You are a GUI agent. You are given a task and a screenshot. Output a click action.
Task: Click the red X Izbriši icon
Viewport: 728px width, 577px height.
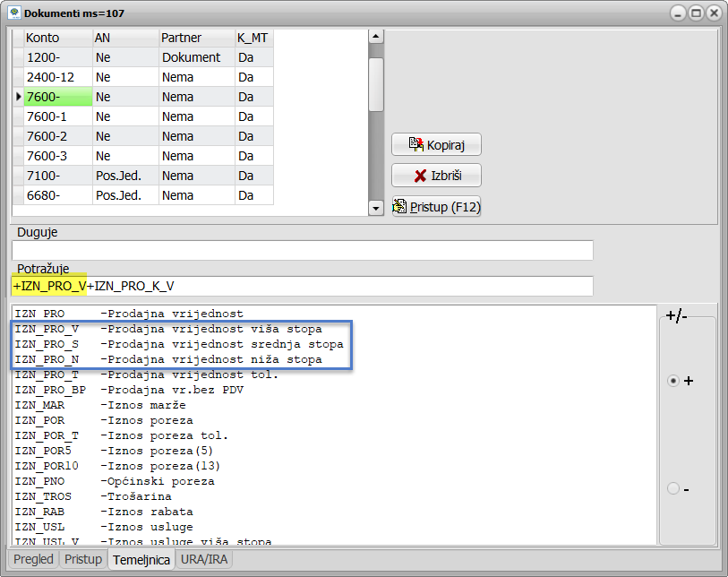pos(419,176)
